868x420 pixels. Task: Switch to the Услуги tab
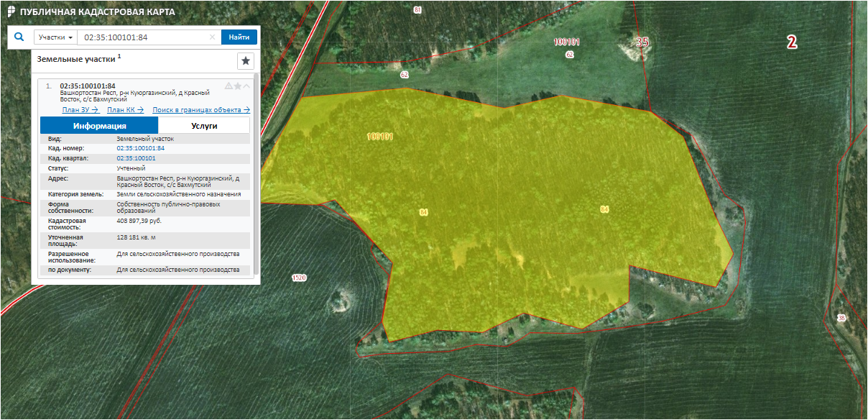click(x=204, y=126)
